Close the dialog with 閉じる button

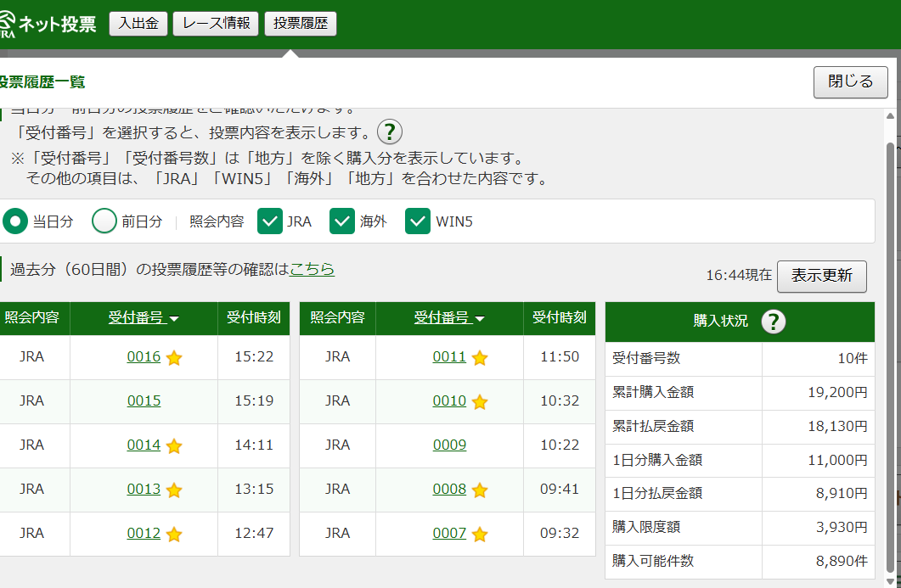coord(850,81)
